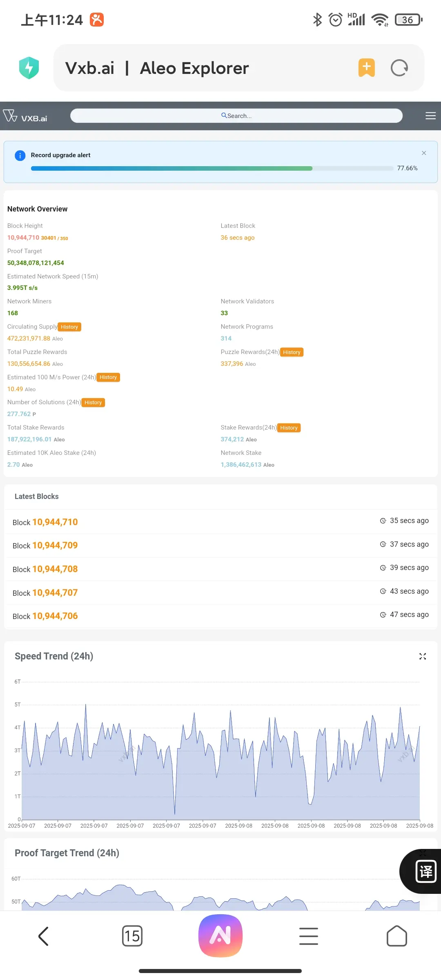441x980 pixels.
Task: Click the Search input field
Action: [x=236, y=116]
